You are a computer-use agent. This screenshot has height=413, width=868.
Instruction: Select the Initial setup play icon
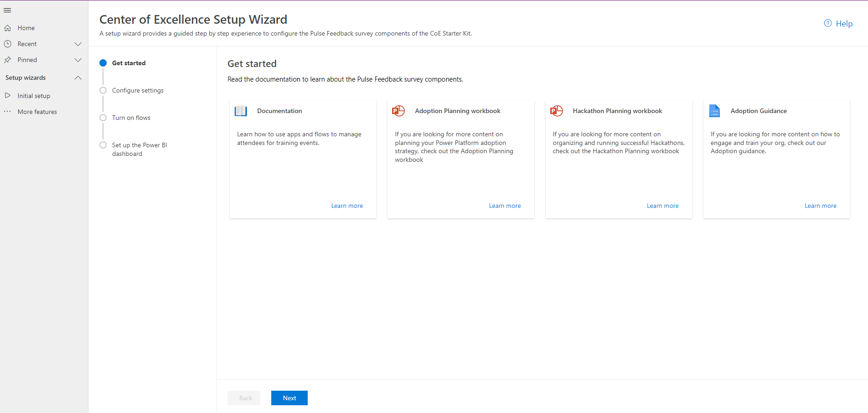coord(8,95)
